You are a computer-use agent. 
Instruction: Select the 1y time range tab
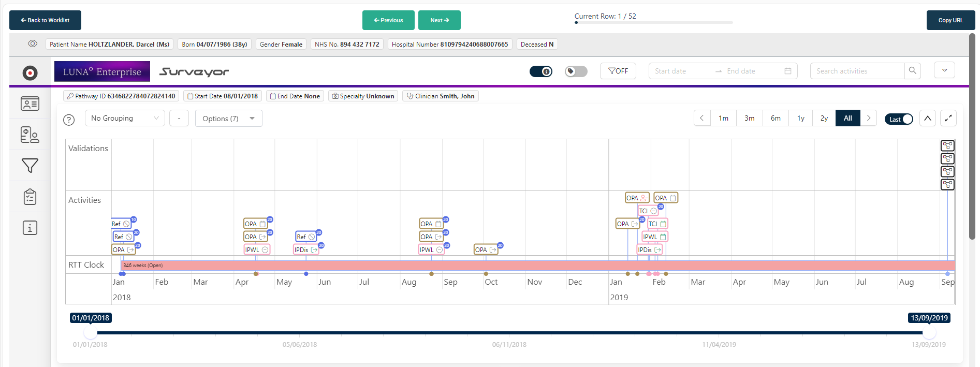click(x=800, y=119)
